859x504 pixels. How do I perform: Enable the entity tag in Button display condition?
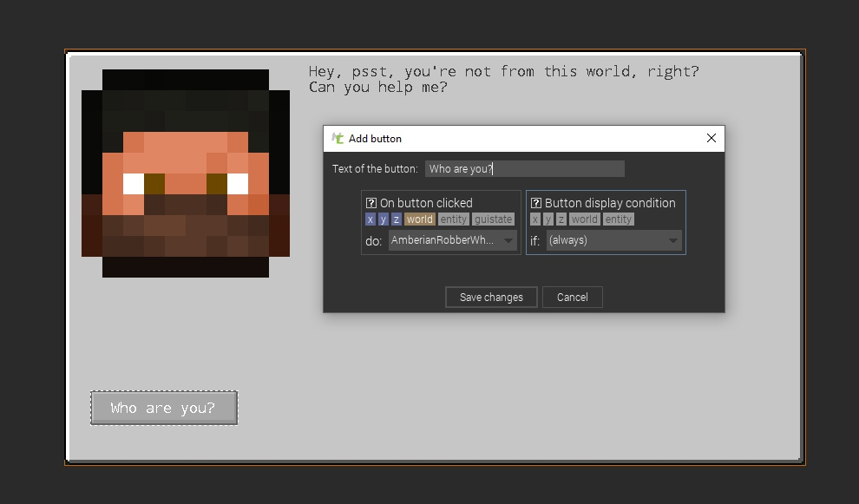[x=617, y=219]
